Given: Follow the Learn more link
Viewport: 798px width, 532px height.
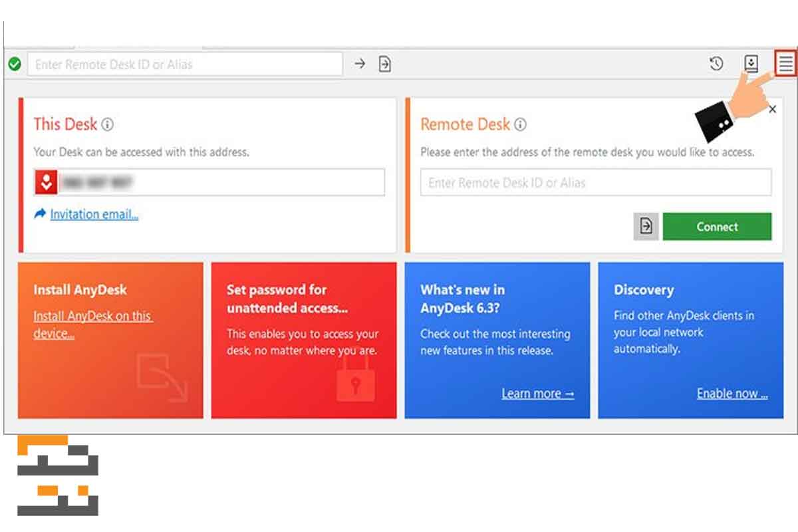Looking at the screenshot, I should point(537,394).
